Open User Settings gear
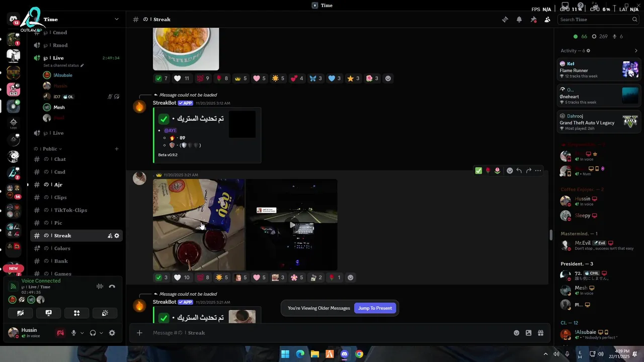 [x=112, y=333]
